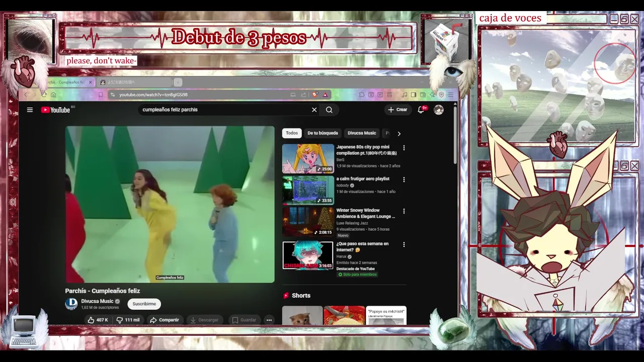Click the Solo para miembros badge

[x=357, y=275]
